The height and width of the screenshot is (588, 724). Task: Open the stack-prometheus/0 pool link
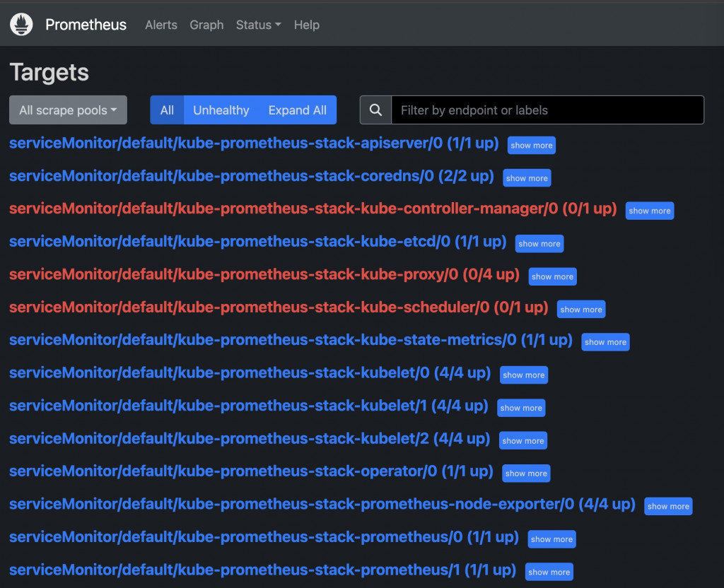tap(264, 537)
